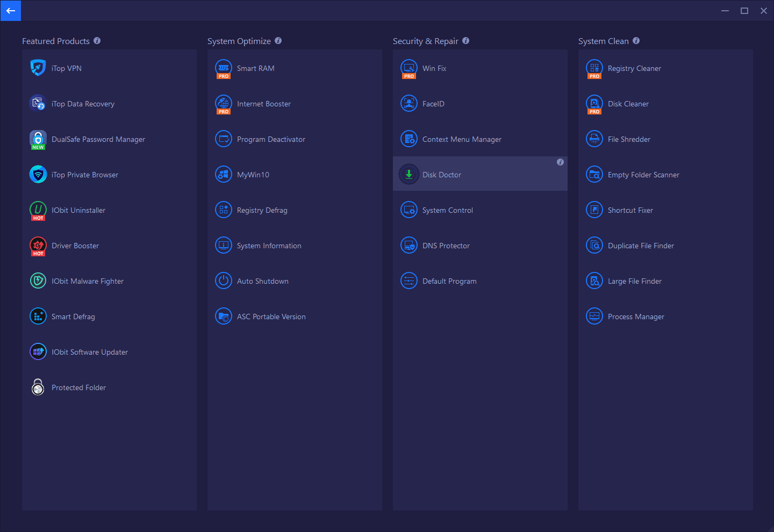Go back using the blue arrow button

tap(10, 11)
